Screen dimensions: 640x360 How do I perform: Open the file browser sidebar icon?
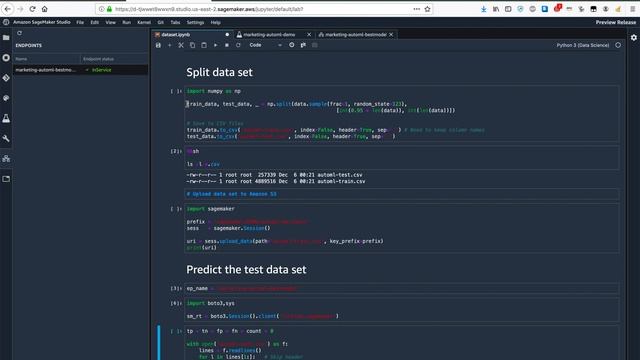point(6,38)
